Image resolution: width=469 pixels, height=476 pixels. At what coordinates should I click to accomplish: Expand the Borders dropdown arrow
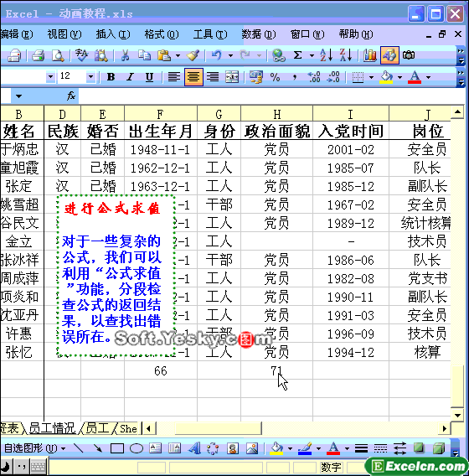371,77
